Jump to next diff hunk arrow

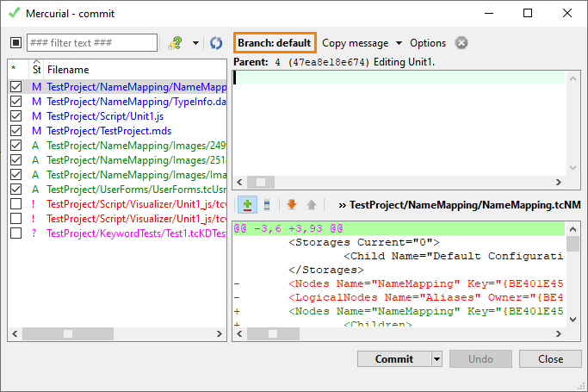(x=292, y=205)
